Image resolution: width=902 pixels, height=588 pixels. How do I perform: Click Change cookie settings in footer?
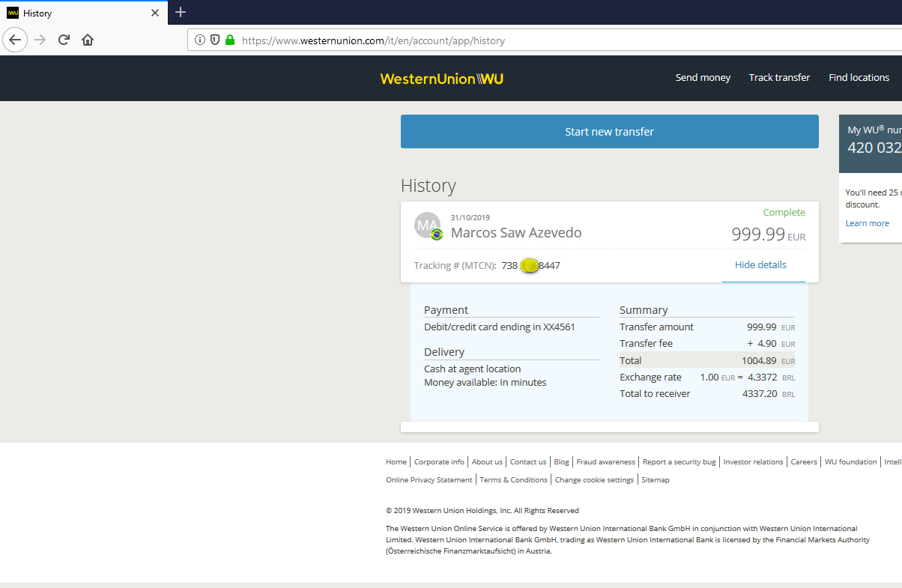[594, 479]
